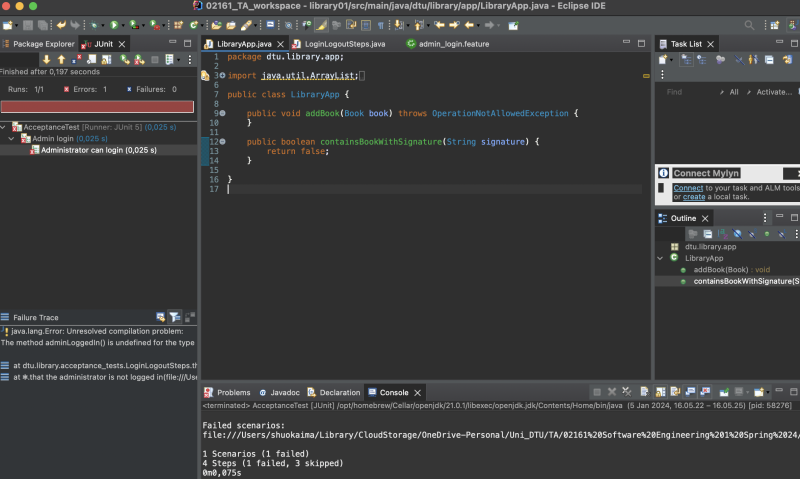Click the Save icon in main toolbar
This screenshot has width=800, height=479.
pyautogui.click(x=28, y=25)
